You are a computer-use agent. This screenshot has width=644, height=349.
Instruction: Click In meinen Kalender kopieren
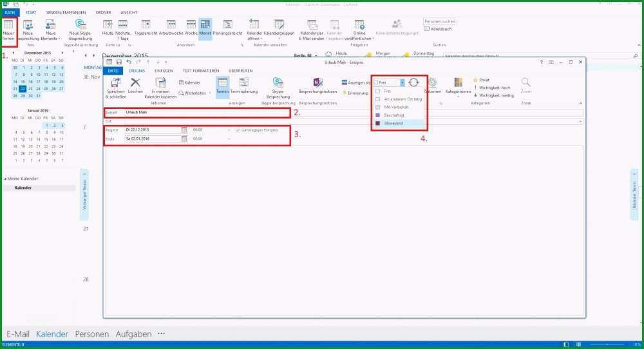(x=160, y=88)
